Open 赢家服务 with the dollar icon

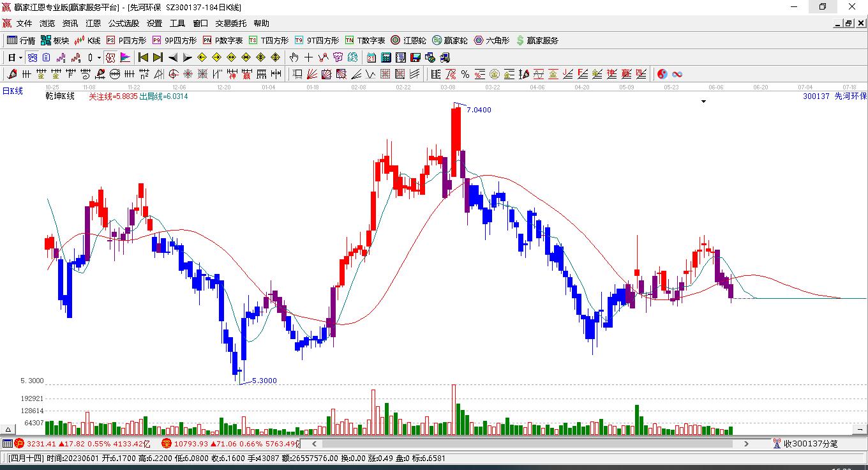pos(537,40)
